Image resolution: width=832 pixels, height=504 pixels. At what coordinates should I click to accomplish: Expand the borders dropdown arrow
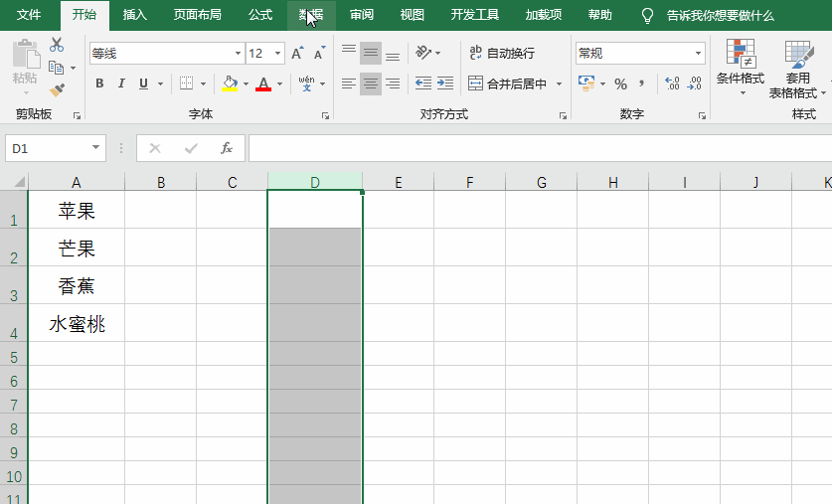click(x=203, y=84)
